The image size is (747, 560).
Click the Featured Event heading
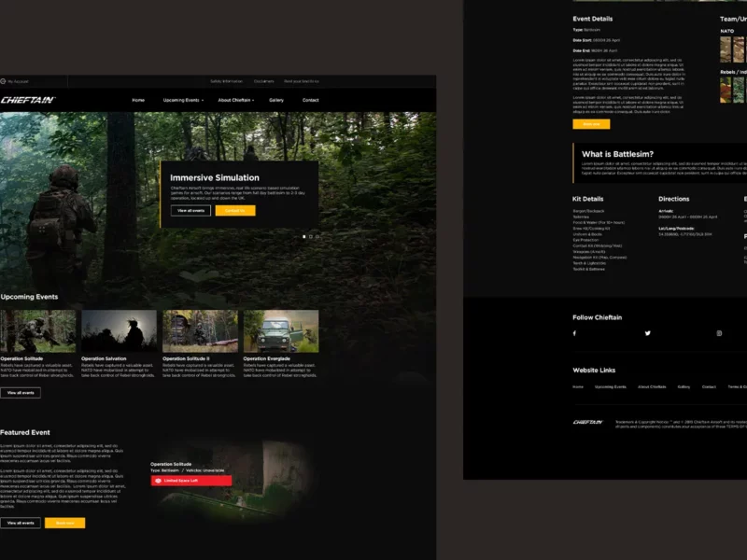25,432
